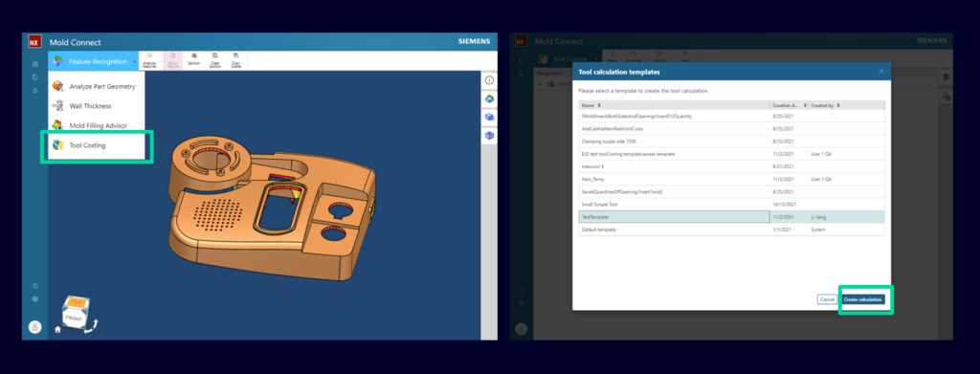Open settings gear in left sidebar
The height and width of the screenshot is (374, 980).
35,299
